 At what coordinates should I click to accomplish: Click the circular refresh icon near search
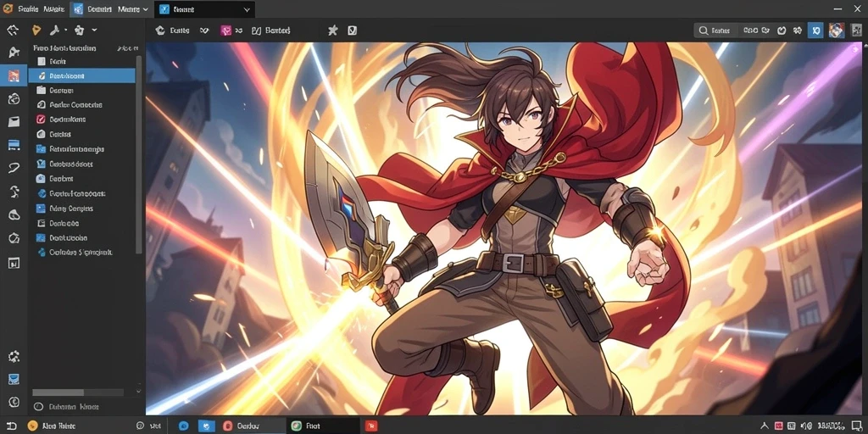click(x=782, y=31)
